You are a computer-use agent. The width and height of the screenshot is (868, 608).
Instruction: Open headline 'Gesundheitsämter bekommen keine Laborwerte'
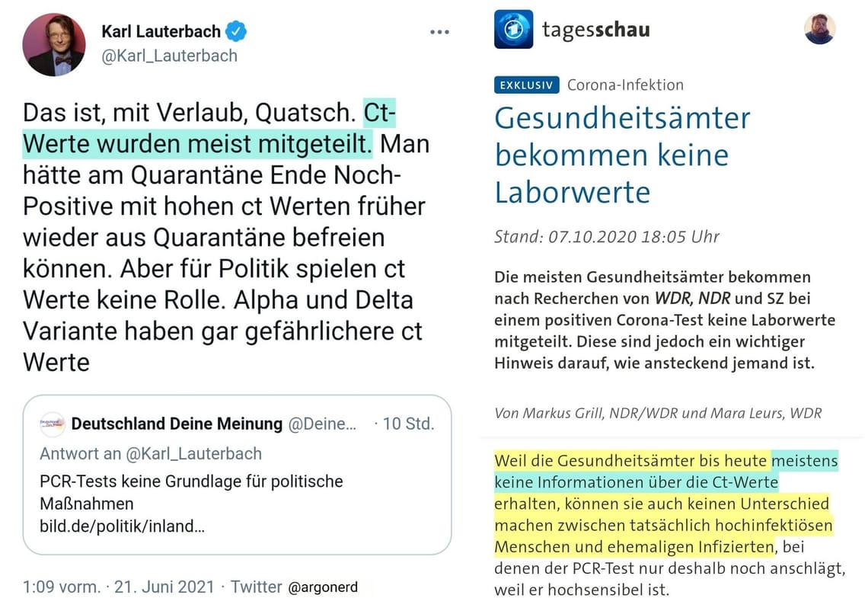622,155
